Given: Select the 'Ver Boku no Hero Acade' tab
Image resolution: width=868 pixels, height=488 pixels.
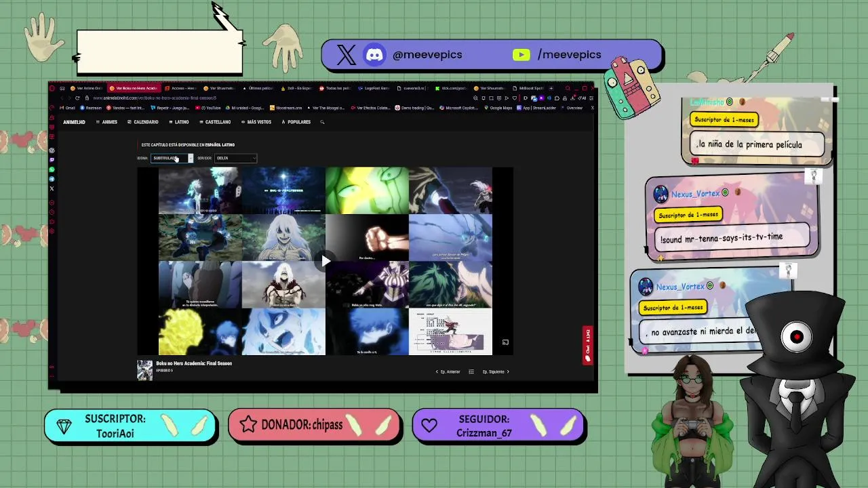Looking at the screenshot, I should click(x=134, y=88).
